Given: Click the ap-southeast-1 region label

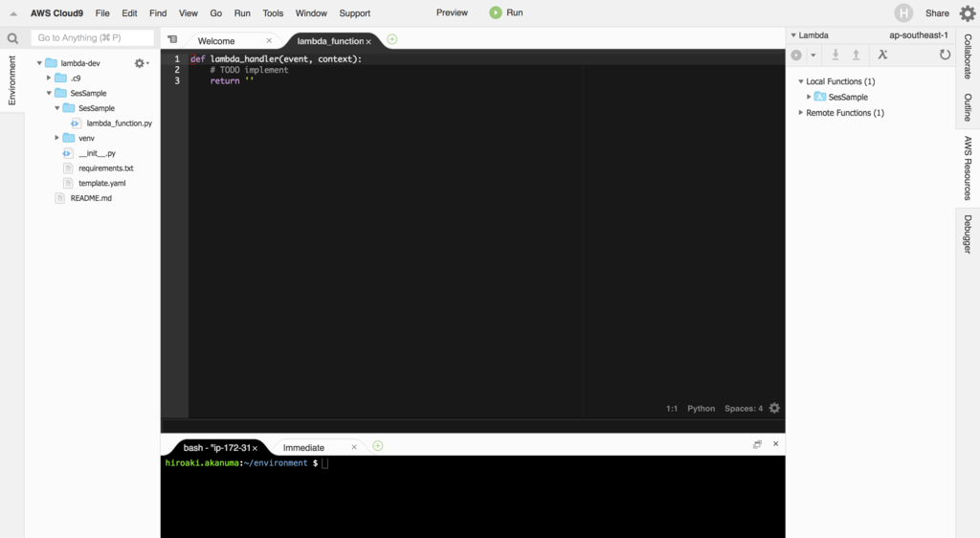Looking at the screenshot, I should tap(918, 35).
